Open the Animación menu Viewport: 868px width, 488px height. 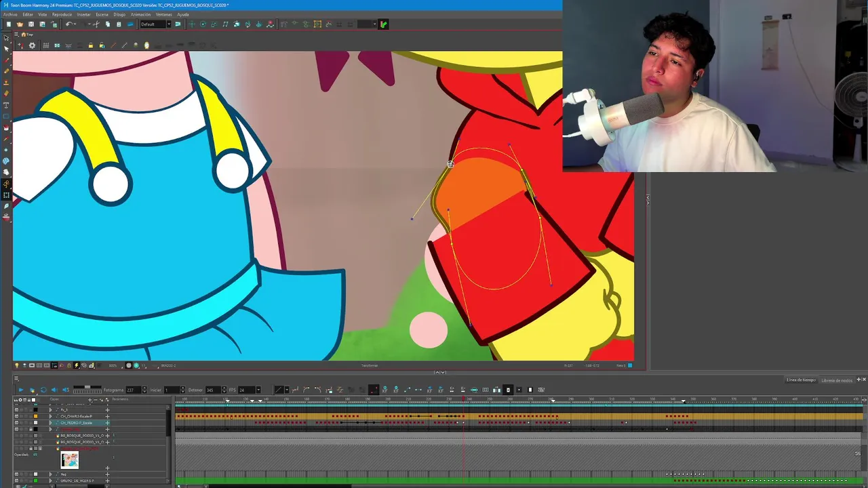coord(140,14)
